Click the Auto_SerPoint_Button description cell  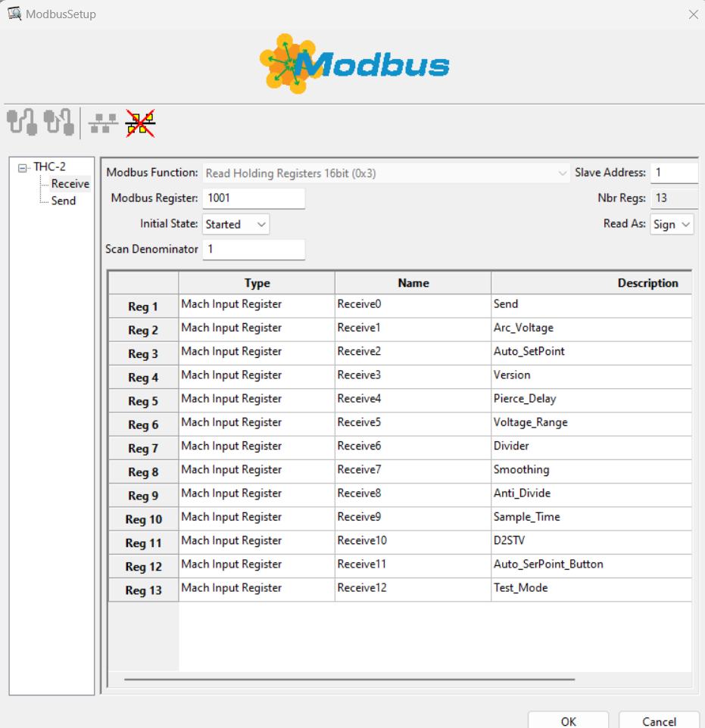[591, 566]
